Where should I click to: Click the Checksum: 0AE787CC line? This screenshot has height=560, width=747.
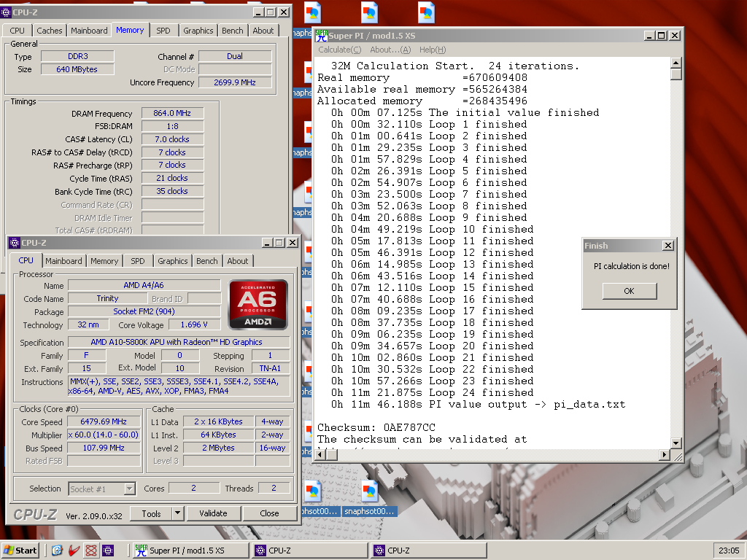(x=376, y=427)
